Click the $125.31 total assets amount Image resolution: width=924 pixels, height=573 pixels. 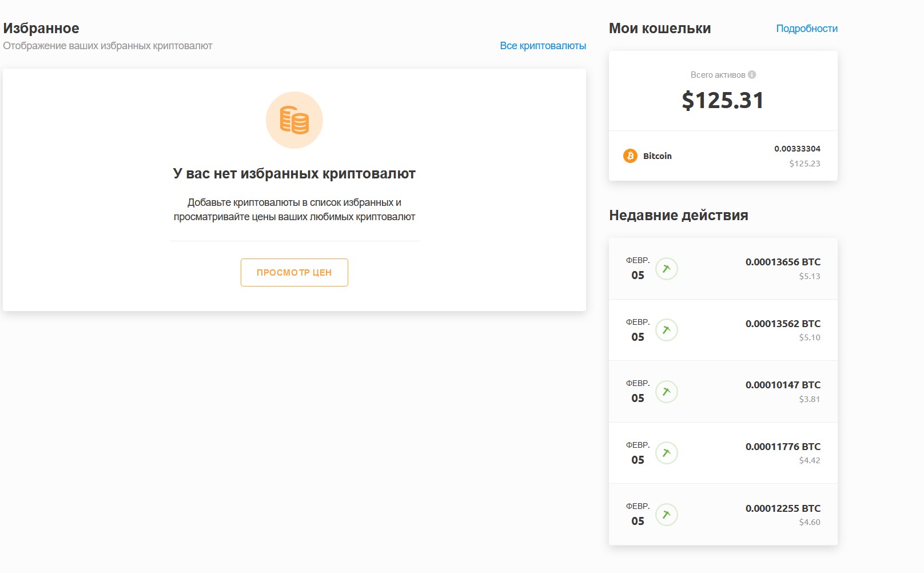[x=723, y=101]
